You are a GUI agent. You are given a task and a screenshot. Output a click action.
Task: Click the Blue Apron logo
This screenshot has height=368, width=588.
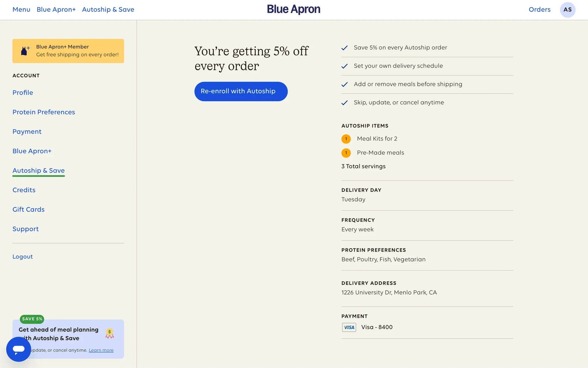pos(294,10)
